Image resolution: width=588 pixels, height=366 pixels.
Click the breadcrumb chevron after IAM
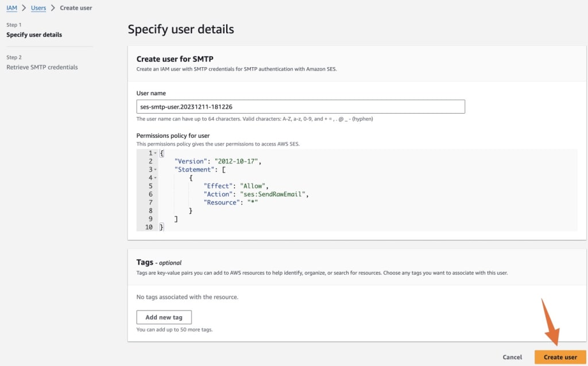click(x=24, y=7)
